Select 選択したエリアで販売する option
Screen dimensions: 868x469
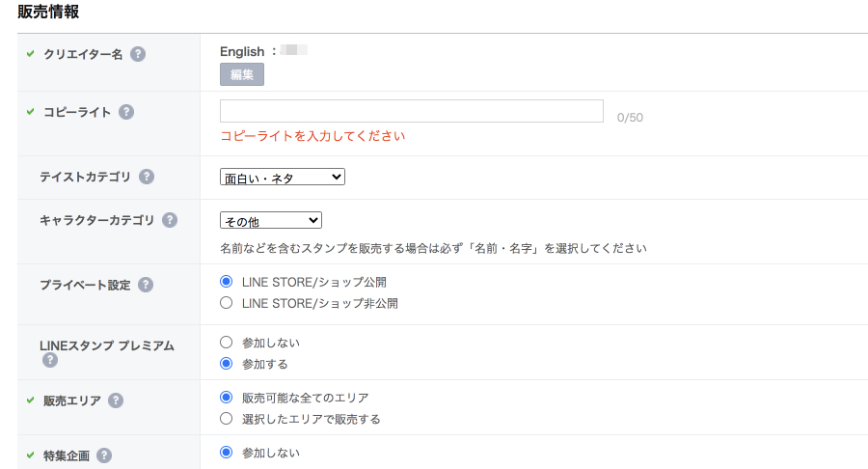(226, 419)
